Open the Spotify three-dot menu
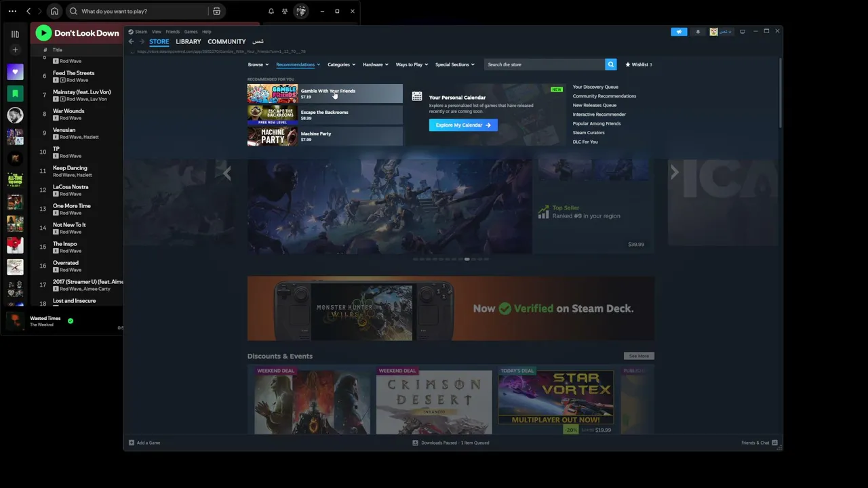 click(12, 12)
